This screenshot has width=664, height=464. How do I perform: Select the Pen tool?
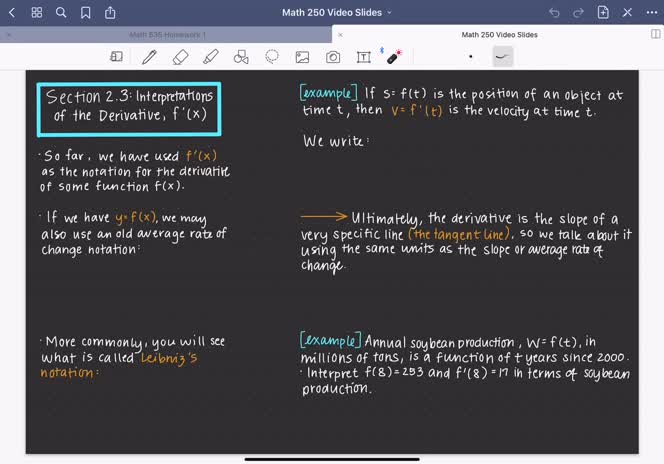click(x=149, y=57)
